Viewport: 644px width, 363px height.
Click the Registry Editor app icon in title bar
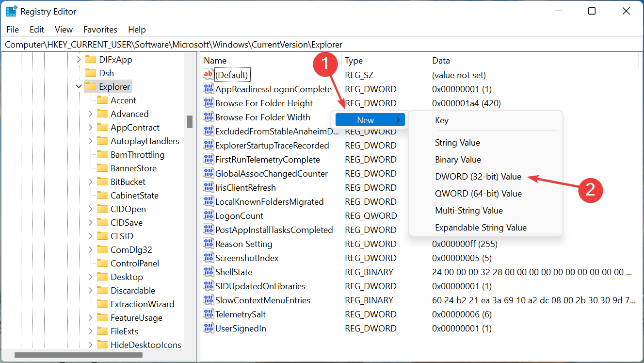12,11
